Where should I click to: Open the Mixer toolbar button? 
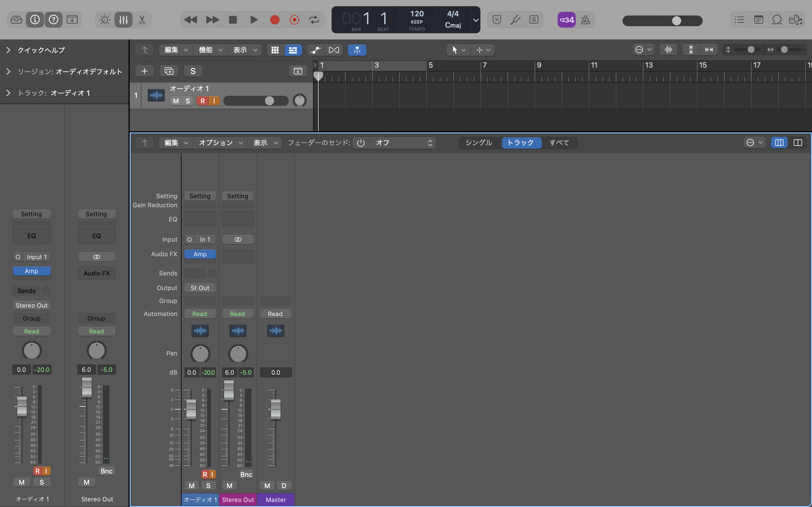click(x=123, y=20)
